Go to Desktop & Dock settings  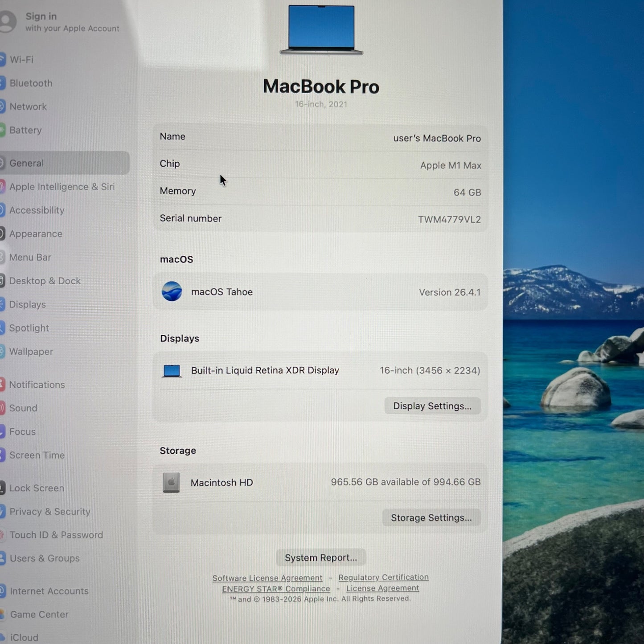(x=45, y=281)
